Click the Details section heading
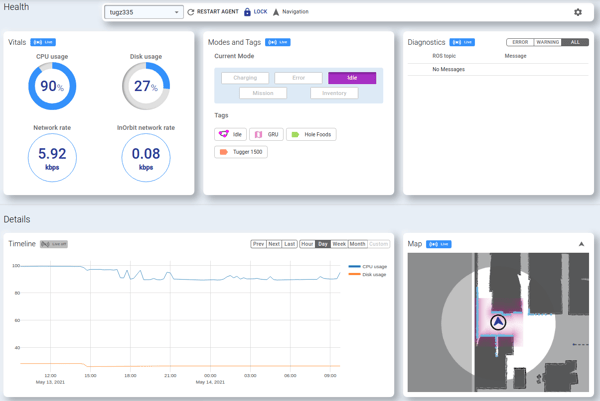 point(17,219)
